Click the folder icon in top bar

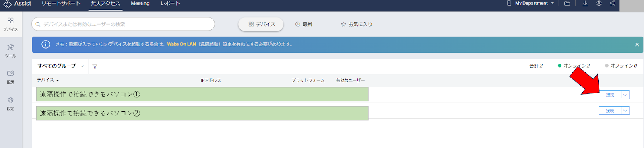pos(567,3)
